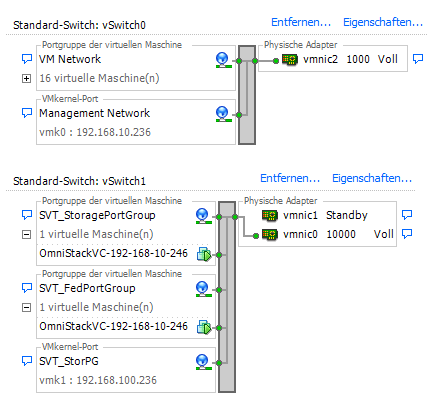Select OmniStackVC-192-168-10-246 under SVT_FedPortGroup

113,326
